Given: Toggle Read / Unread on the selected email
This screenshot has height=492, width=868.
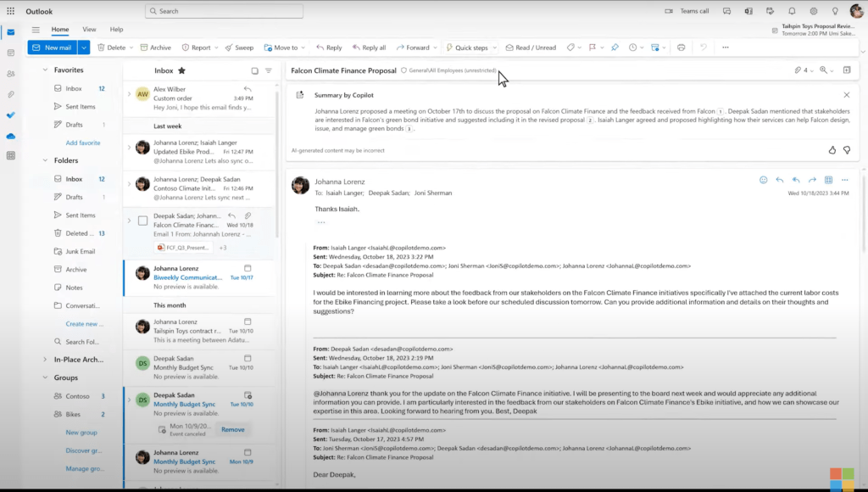Looking at the screenshot, I should tap(531, 48).
